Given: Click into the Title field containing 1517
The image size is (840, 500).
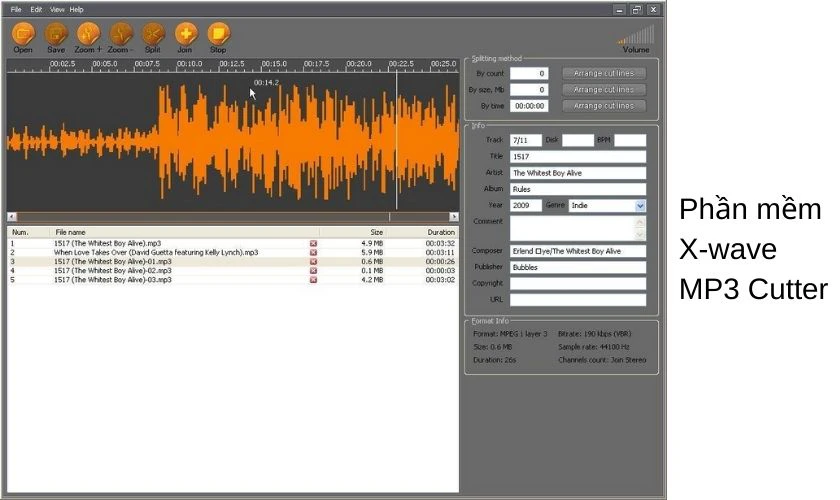Looking at the screenshot, I should pyautogui.click(x=578, y=156).
